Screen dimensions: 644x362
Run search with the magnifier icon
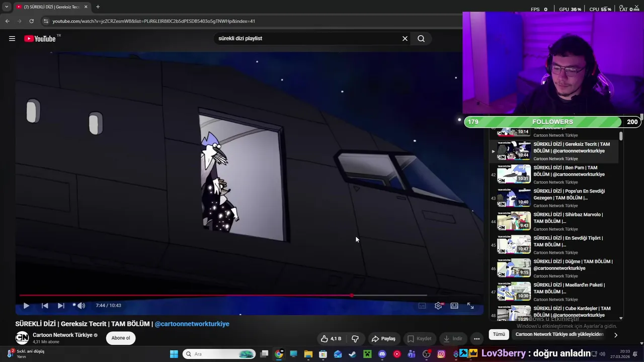pos(421,38)
